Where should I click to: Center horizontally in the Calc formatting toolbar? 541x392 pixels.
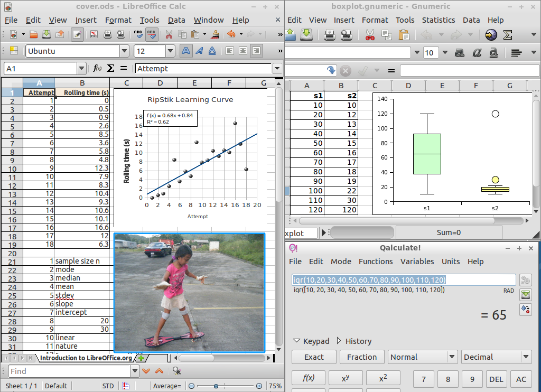click(243, 51)
